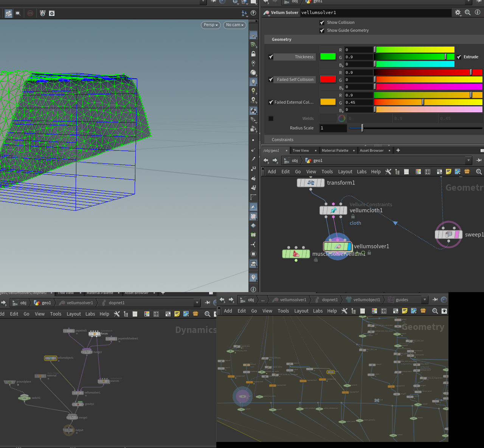Screen dimensions: 484x448
Task: Click the geo1 path segment in the dopnet1 pane
Action: 42,303
